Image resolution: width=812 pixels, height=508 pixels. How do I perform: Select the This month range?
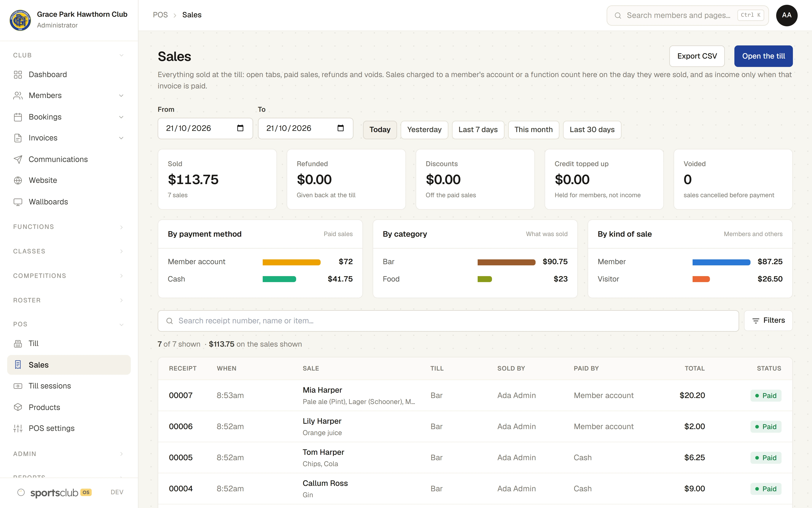534,130
